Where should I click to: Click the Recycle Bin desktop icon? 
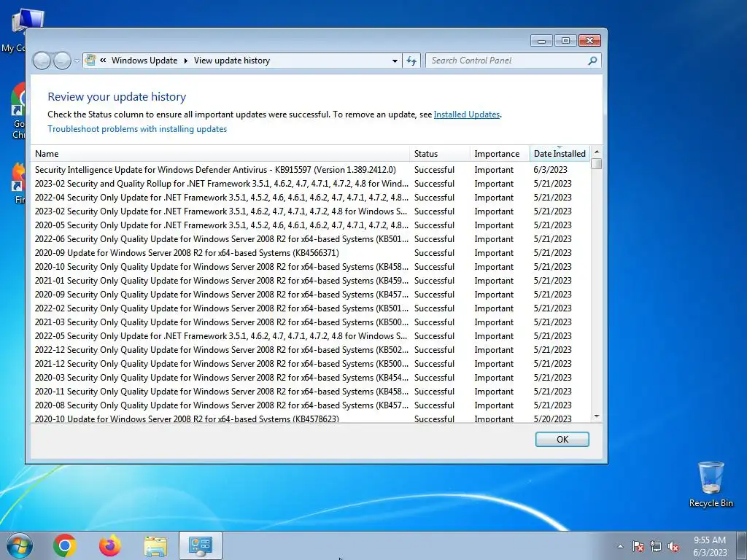[711, 484]
